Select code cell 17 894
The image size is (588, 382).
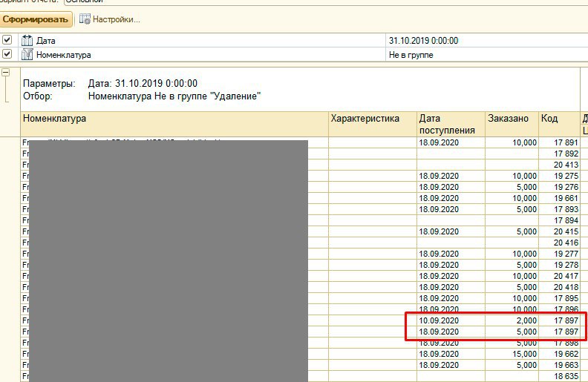[x=559, y=220]
